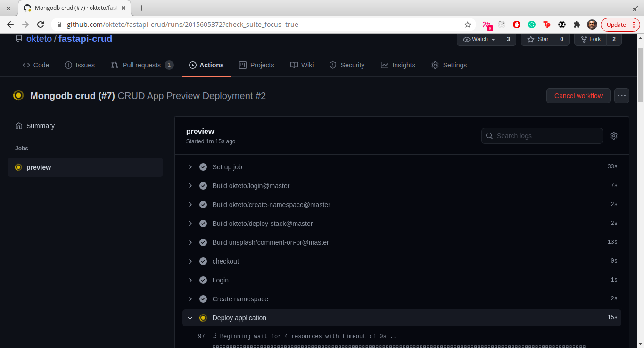This screenshot has height=348, width=644.
Task: Click the Tp extension icon
Action: (x=547, y=25)
